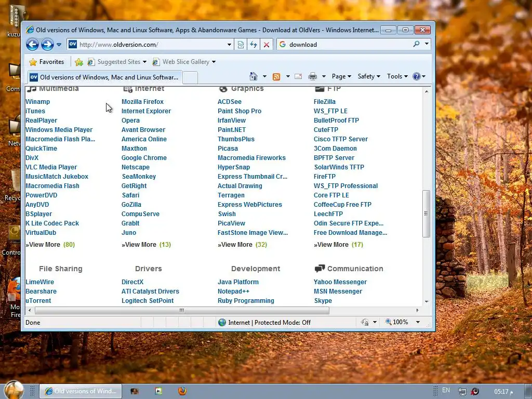Open the DirectX link
532x399 pixels.
[x=132, y=282]
